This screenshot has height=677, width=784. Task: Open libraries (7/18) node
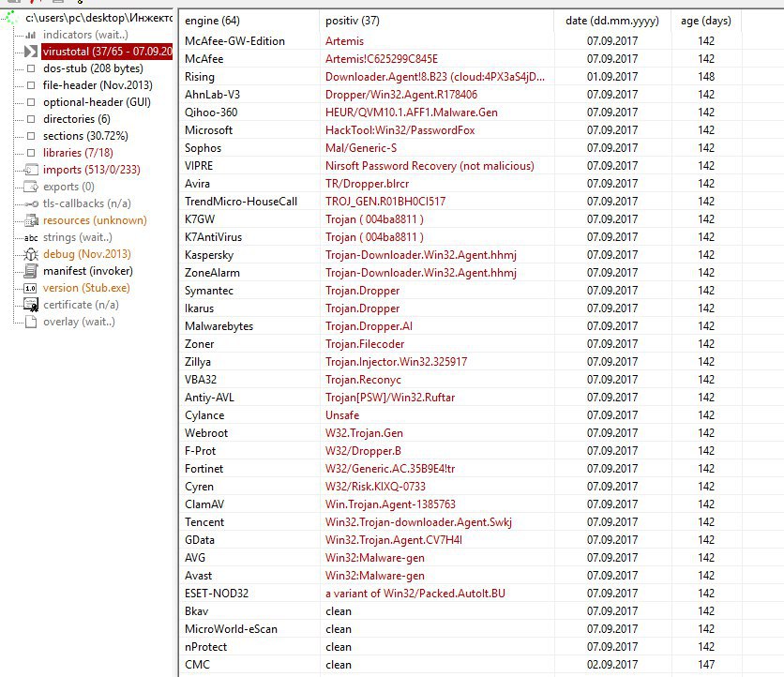78,153
